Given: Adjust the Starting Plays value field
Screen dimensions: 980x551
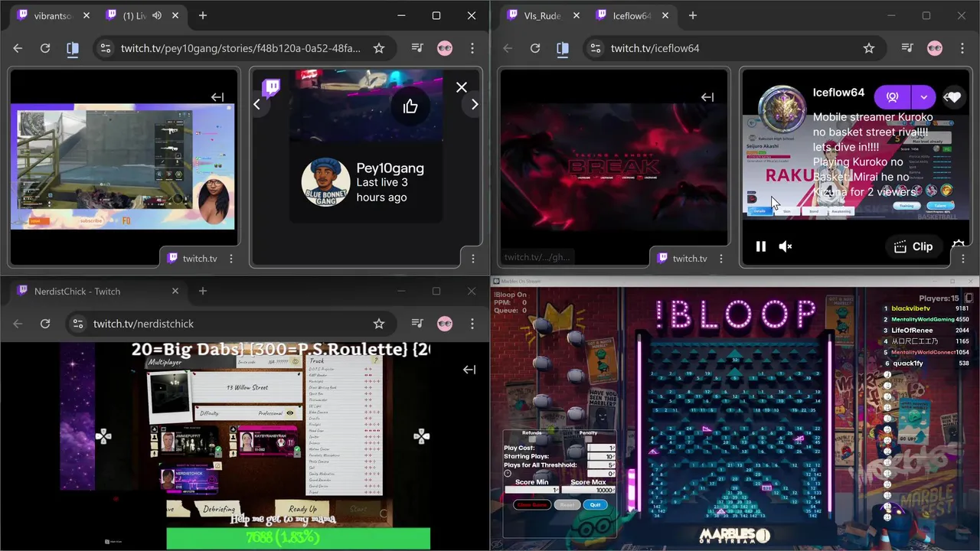Looking at the screenshot, I should pos(601,457).
